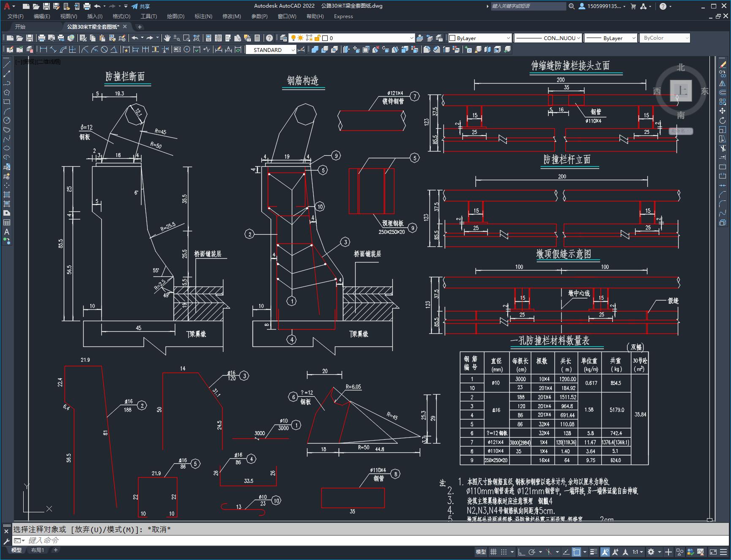Image resolution: width=731 pixels, height=560 pixels.
Task: Open the Layer Properties manager icon
Action: (283, 38)
